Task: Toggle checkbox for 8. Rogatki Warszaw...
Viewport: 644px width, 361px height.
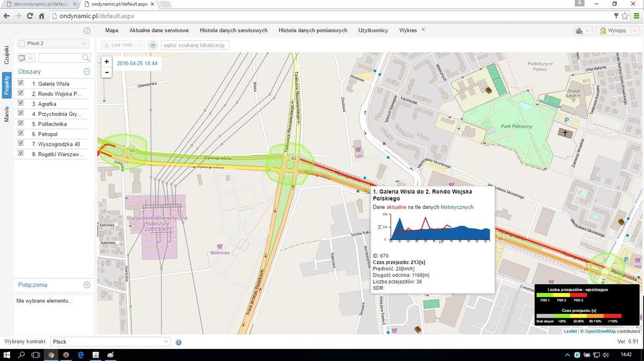Action: (x=21, y=153)
